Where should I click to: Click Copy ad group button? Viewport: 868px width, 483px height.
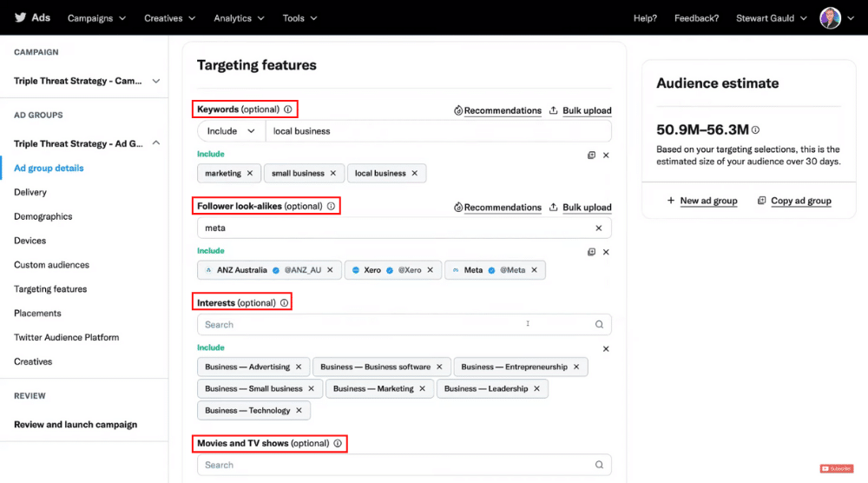(794, 201)
